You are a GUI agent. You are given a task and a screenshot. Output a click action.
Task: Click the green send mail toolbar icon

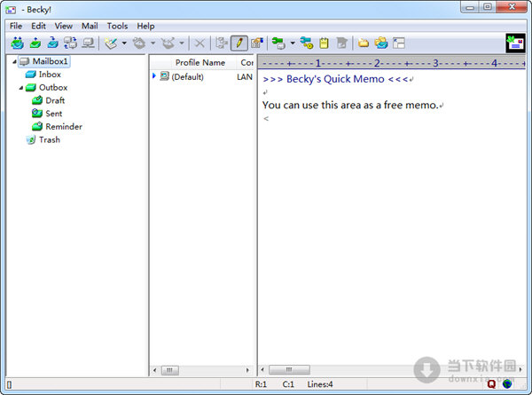35,43
